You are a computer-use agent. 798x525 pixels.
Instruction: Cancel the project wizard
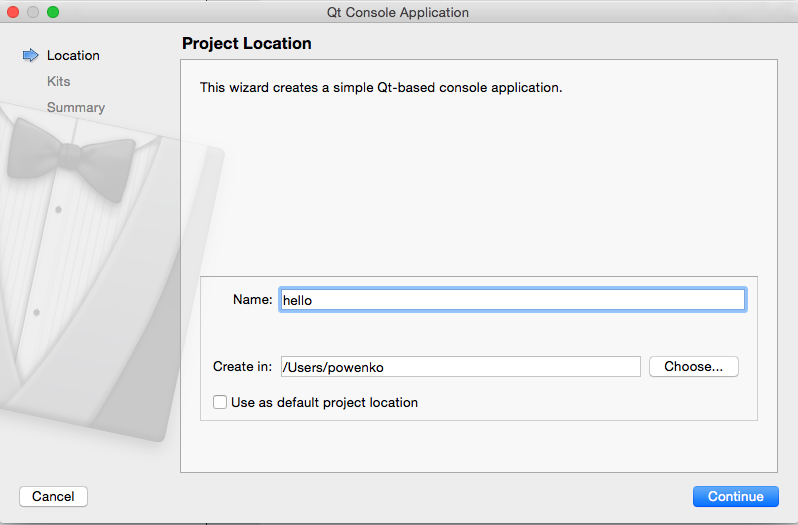(53, 496)
